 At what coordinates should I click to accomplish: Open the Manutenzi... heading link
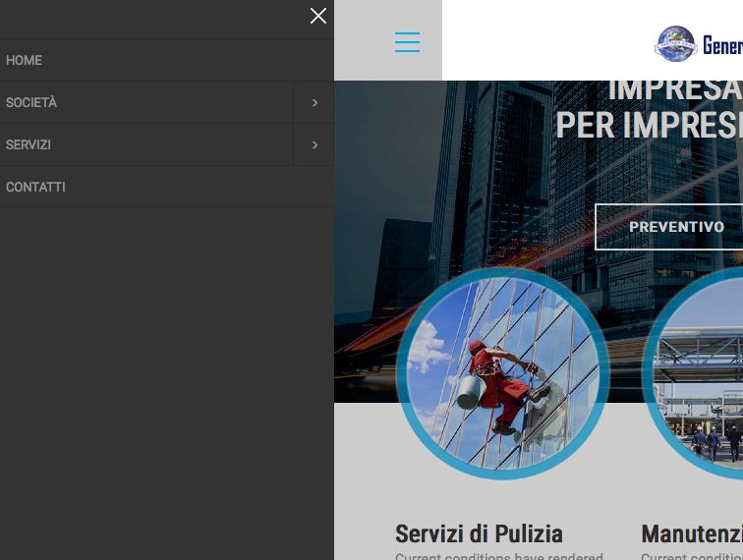[692, 533]
